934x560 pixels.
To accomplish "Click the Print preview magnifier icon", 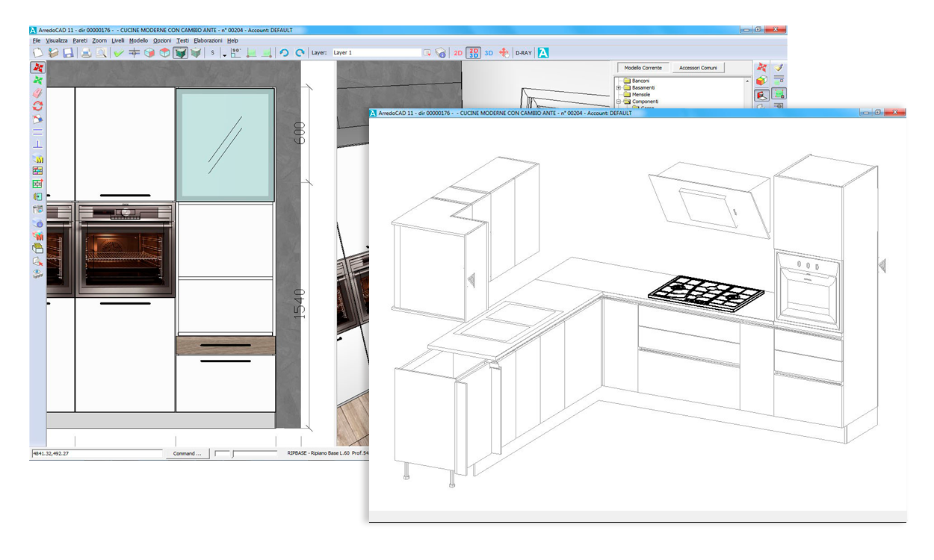I will point(101,53).
